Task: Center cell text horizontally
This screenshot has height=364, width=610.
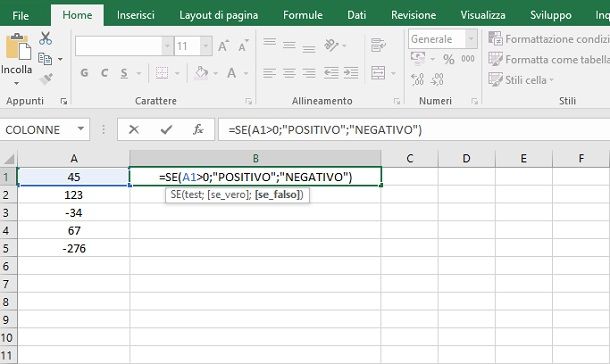Action: click(289, 73)
